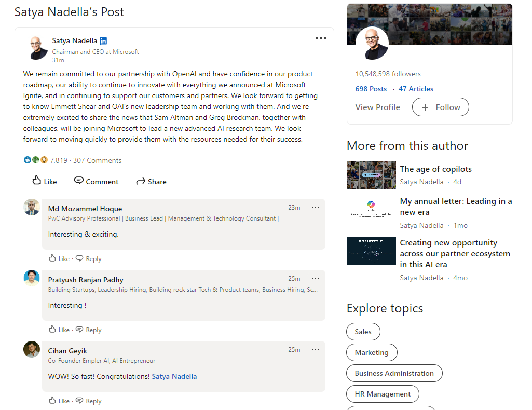Open the 47 Articles link
The image size is (532, 410).
[x=416, y=89]
